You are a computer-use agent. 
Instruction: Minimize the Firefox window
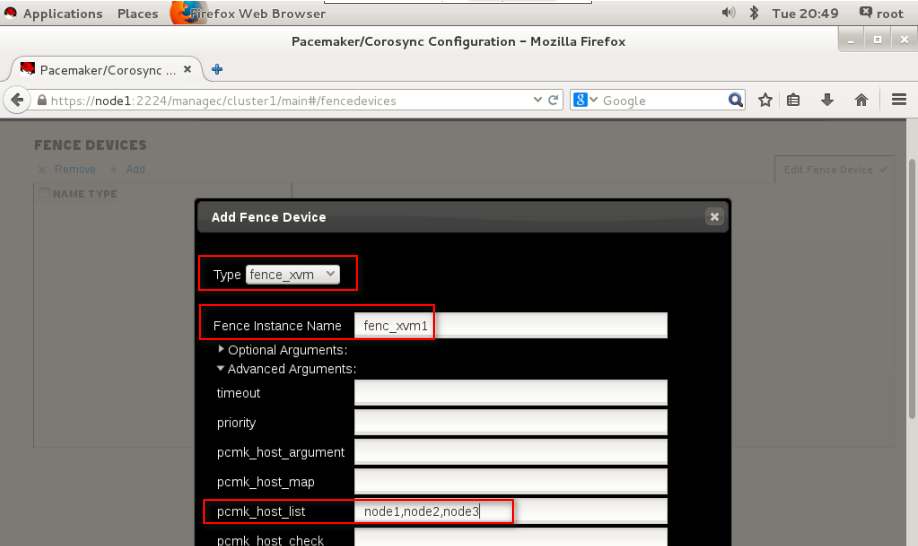pyautogui.click(x=851, y=40)
